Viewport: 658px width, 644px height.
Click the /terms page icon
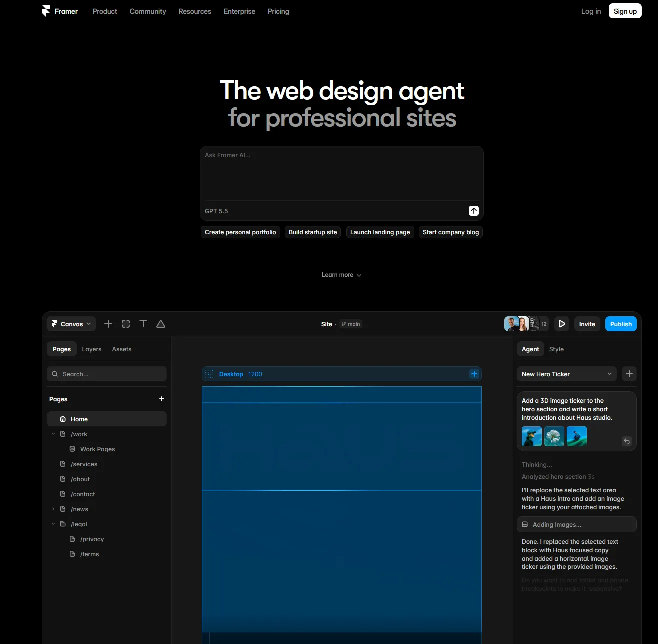72,554
